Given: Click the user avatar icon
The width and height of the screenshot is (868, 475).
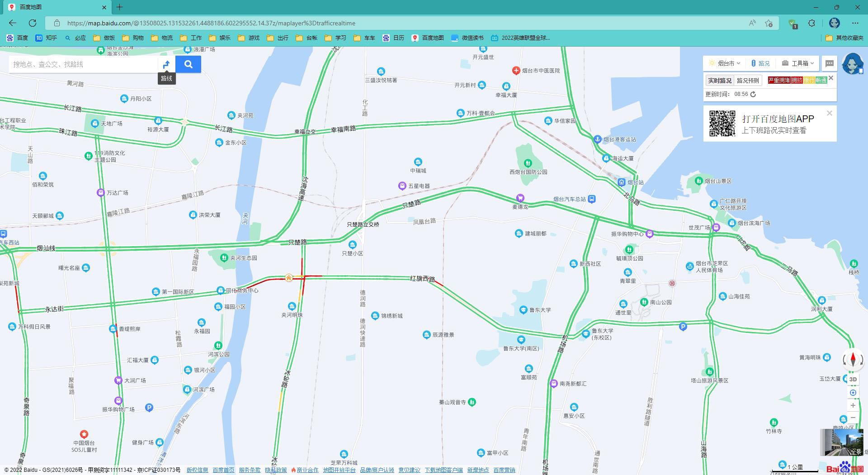Looking at the screenshot, I should coord(853,63).
